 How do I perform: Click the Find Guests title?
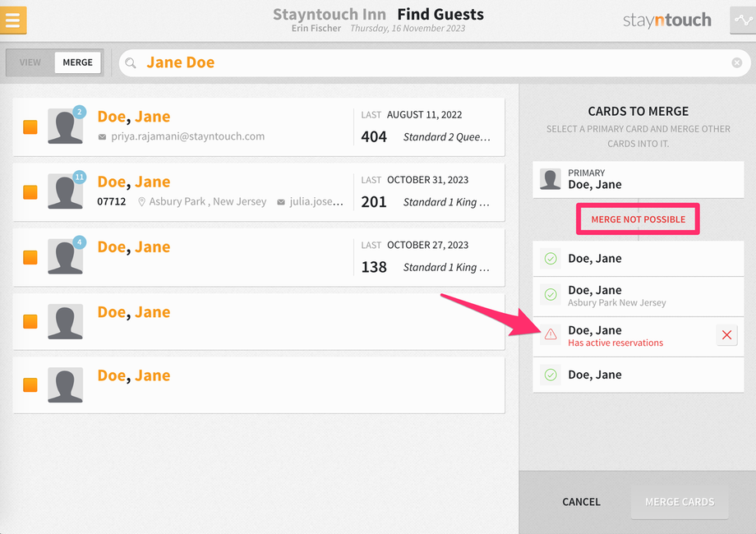click(440, 14)
